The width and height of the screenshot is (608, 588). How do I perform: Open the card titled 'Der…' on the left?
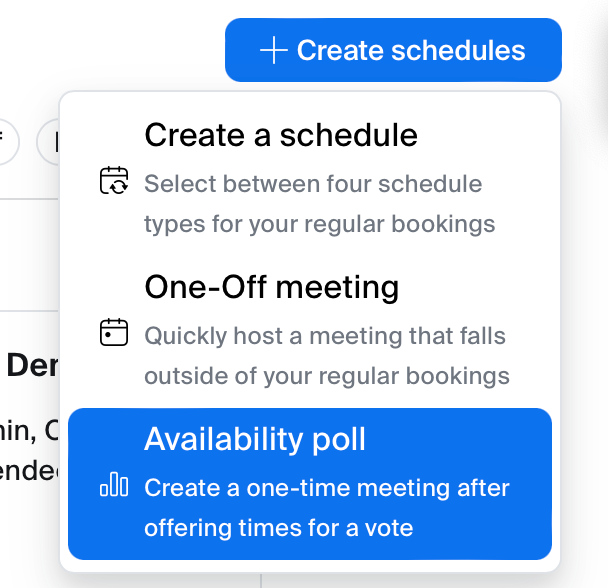click(x=30, y=366)
